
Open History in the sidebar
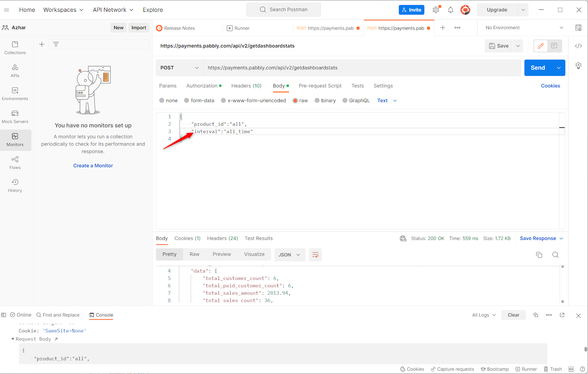(x=15, y=186)
